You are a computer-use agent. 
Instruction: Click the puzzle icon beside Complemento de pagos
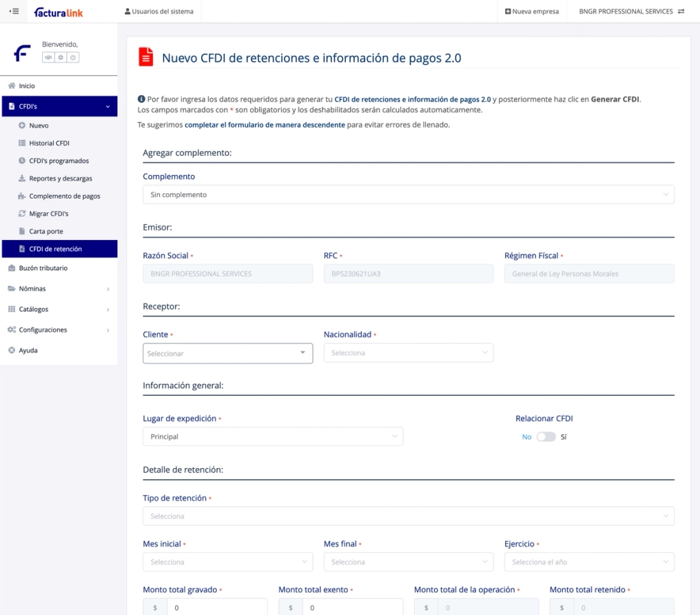click(x=22, y=196)
